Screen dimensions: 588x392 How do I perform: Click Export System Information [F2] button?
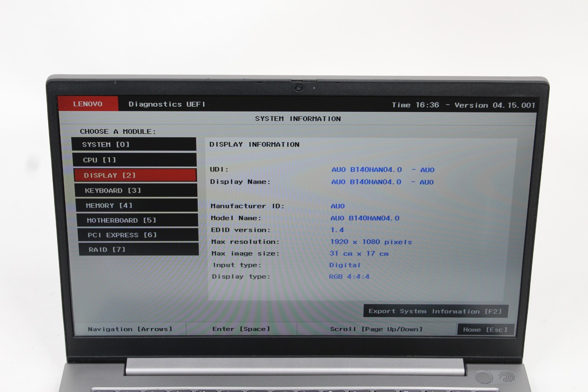(436, 311)
